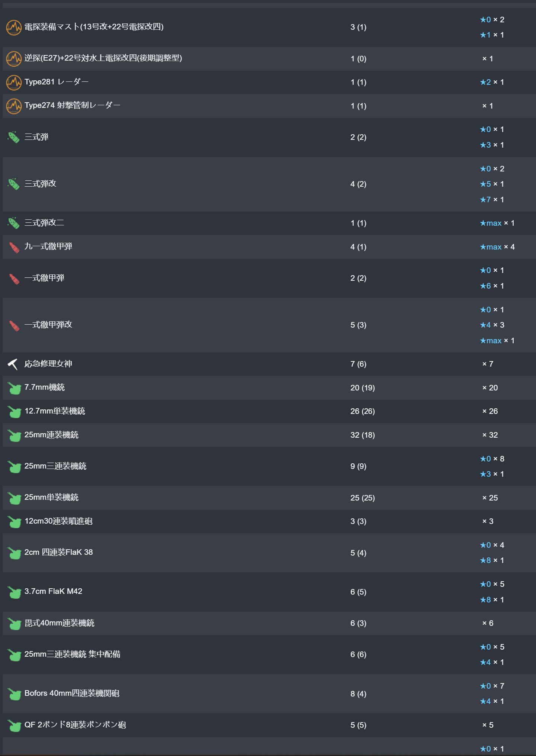Click the ★8 × 1 entry for 2cm 四連装FlaK 38

[x=492, y=560]
